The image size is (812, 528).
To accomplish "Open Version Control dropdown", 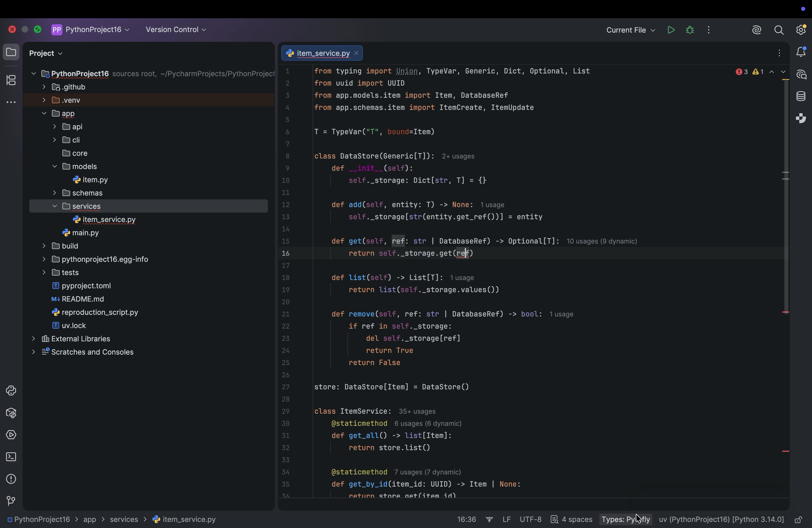I will point(176,30).
